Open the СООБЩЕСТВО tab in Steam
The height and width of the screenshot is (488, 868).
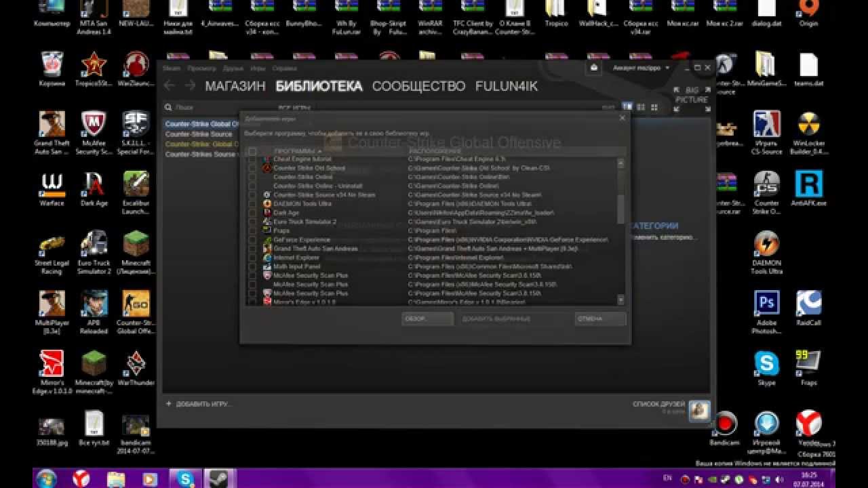point(418,86)
